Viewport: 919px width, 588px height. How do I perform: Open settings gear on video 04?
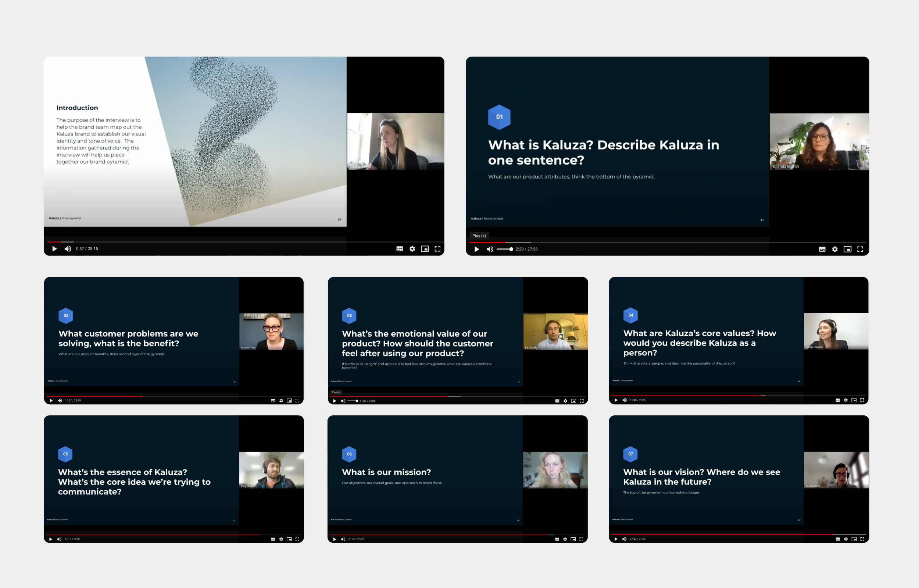[x=846, y=400]
